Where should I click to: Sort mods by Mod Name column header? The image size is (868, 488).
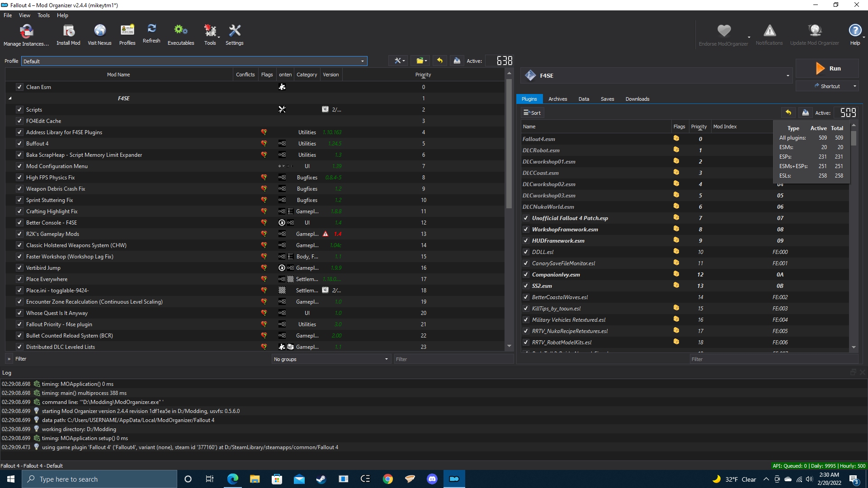pyautogui.click(x=118, y=75)
